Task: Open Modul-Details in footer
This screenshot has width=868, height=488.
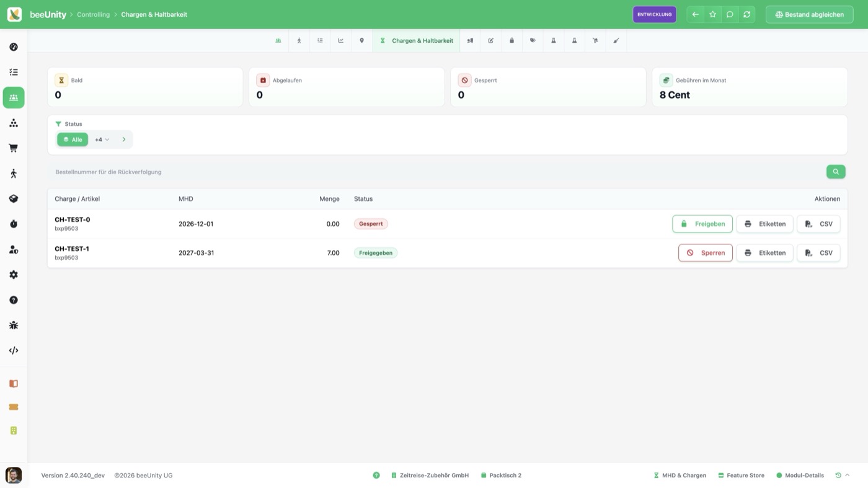Action: coord(800,476)
